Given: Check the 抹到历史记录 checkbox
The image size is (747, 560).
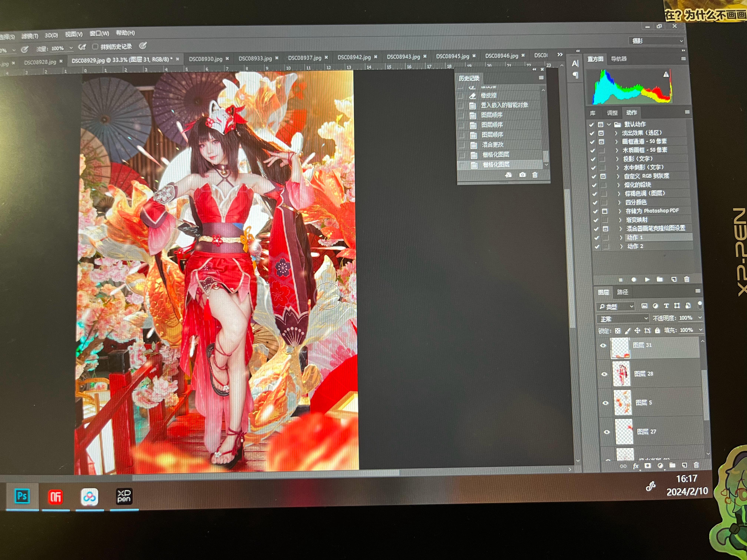Looking at the screenshot, I should (95, 47).
